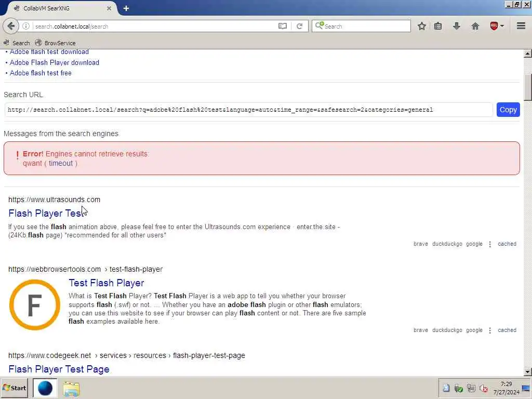The height and width of the screenshot is (399, 532).
Task: Click the first system tray document icon
Action: coord(446,388)
